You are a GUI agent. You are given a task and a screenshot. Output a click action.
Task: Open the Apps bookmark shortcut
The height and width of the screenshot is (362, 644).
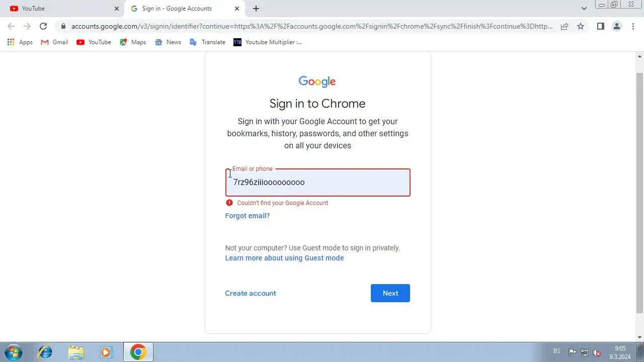point(20,42)
